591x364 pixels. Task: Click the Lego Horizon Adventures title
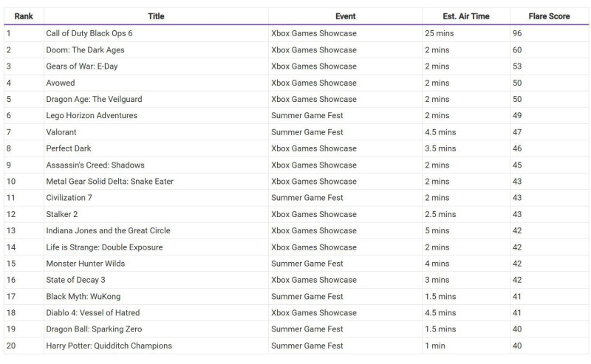tap(92, 116)
